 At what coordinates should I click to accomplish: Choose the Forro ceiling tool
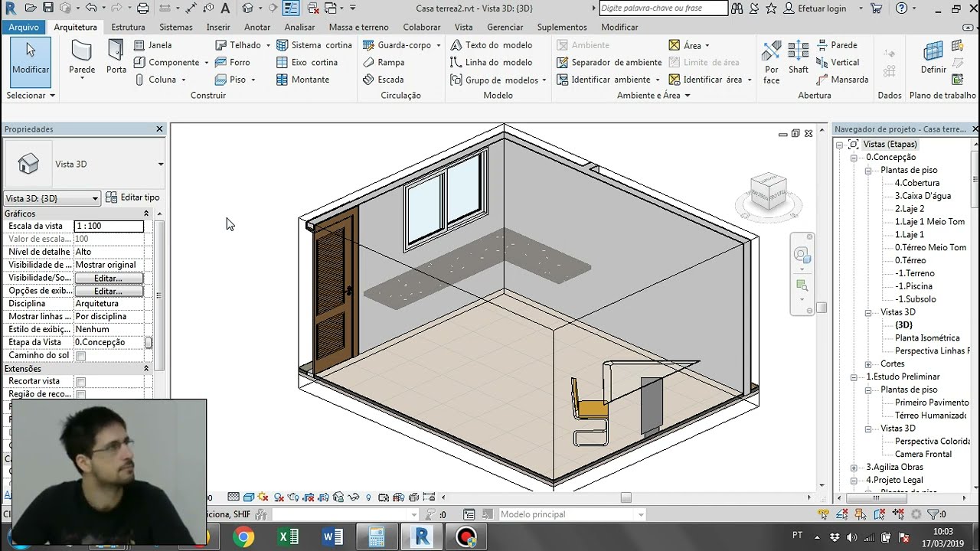coord(232,63)
